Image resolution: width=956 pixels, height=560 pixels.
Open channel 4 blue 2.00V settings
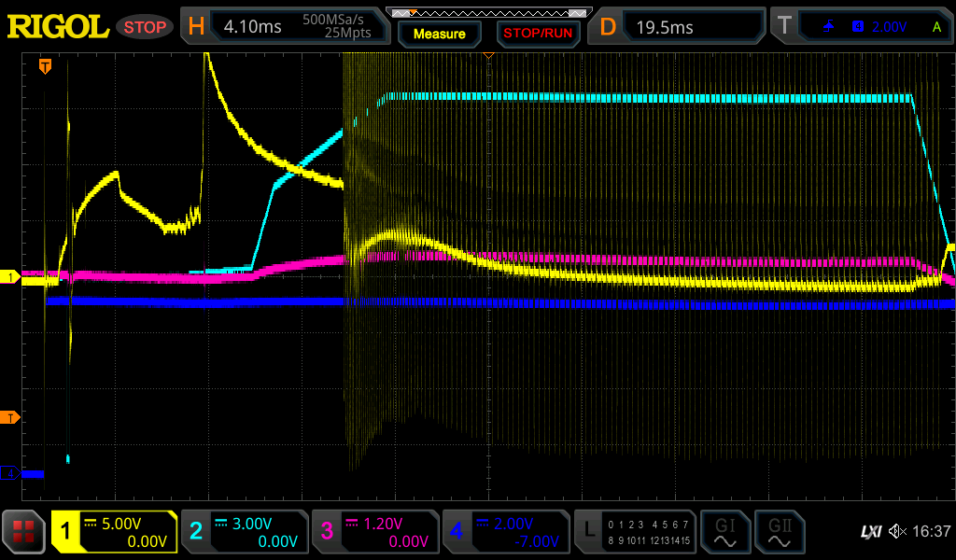(505, 532)
